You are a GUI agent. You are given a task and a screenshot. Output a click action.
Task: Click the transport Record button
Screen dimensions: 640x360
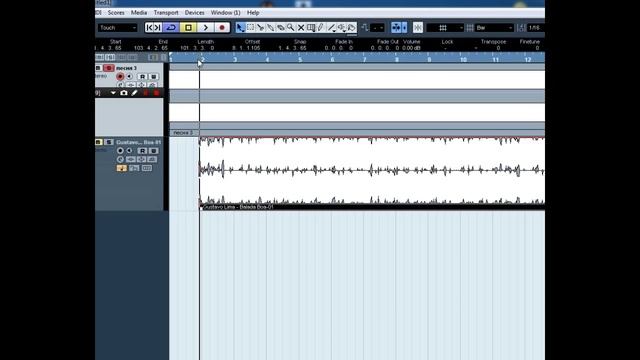pyautogui.click(x=222, y=28)
